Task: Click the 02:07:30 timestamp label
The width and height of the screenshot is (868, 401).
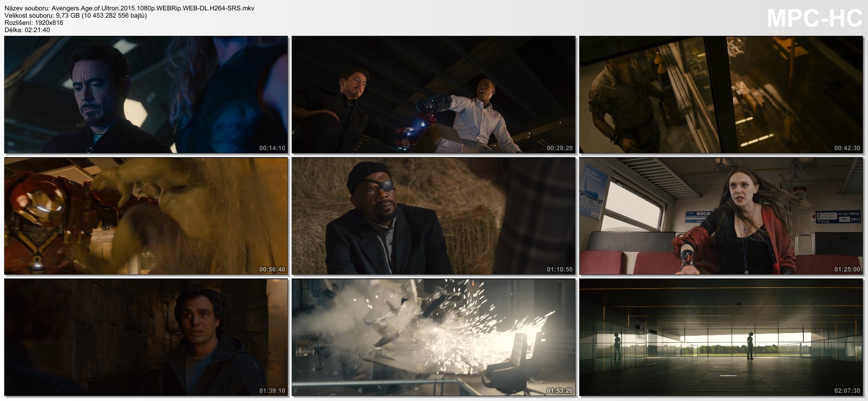Action: 847,391
